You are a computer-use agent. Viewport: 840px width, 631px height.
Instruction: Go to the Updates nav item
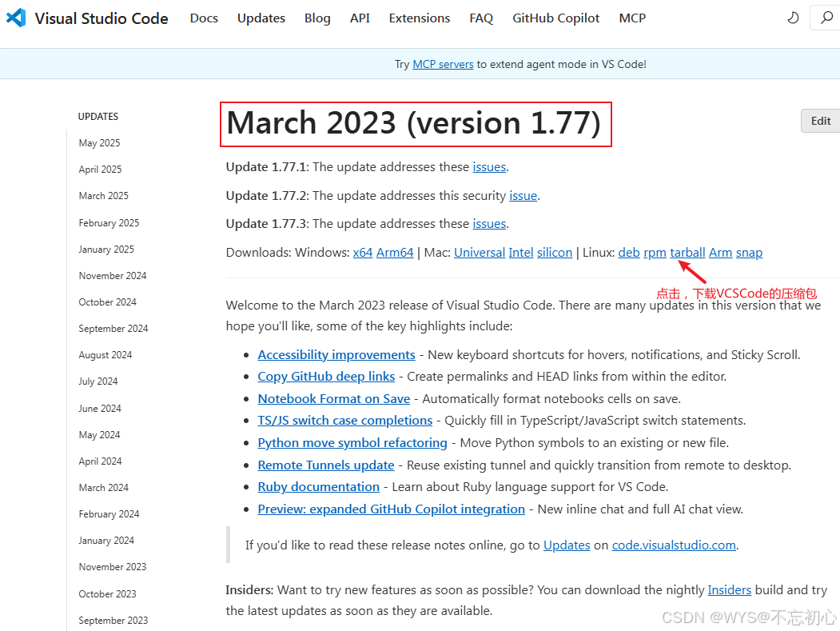pyautogui.click(x=261, y=18)
